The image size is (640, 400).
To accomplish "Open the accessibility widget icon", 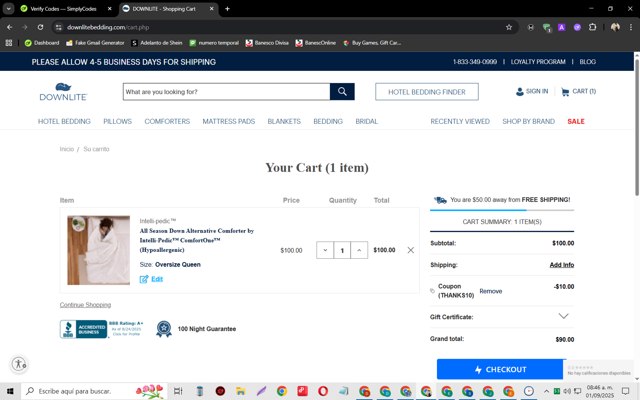I will point(19,364).
